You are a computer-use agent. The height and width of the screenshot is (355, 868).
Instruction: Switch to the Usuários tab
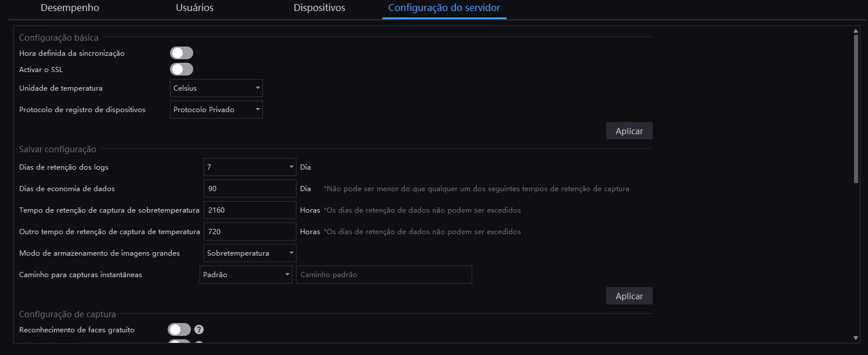click(x=194, y=8)
